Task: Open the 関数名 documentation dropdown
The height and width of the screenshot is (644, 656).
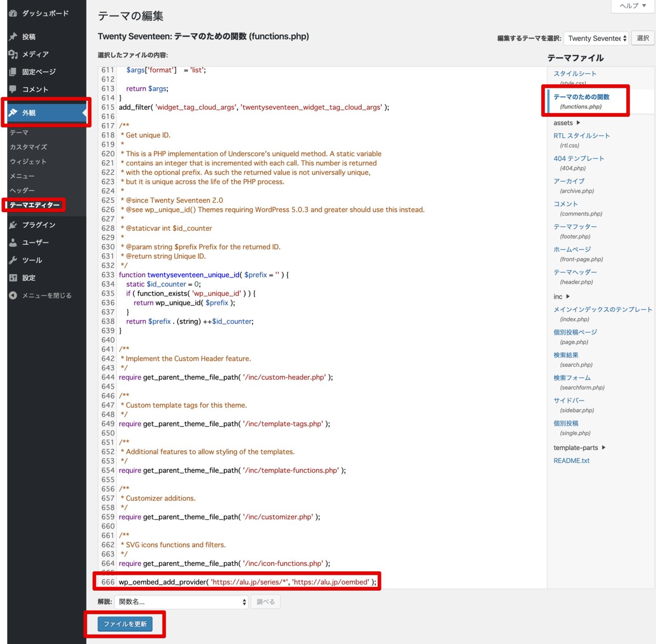Action: pyautogui.click(x=181, y=602)
